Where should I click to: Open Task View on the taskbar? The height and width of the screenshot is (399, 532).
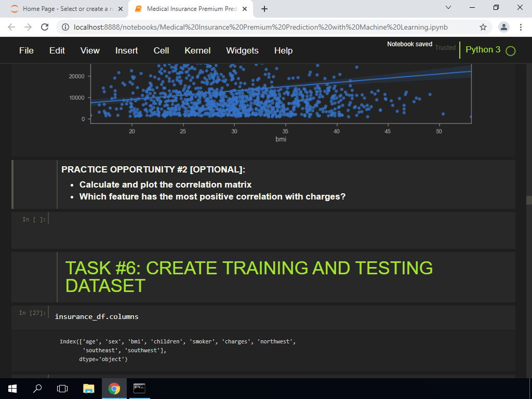tap(62, 389)
